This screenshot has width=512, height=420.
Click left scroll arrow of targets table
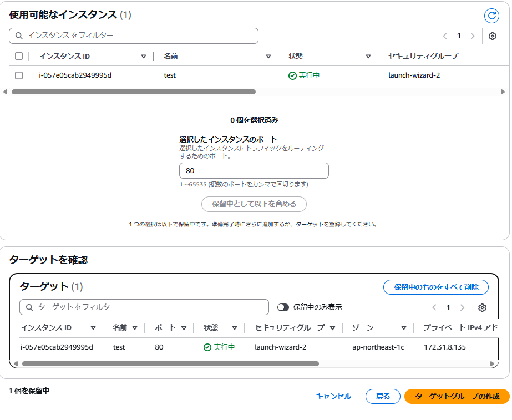point(16,363)
